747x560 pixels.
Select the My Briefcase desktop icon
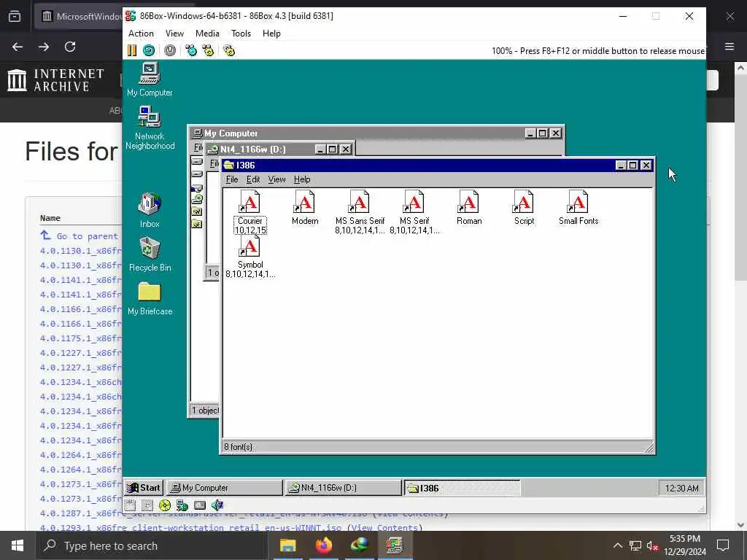(150, 298)
